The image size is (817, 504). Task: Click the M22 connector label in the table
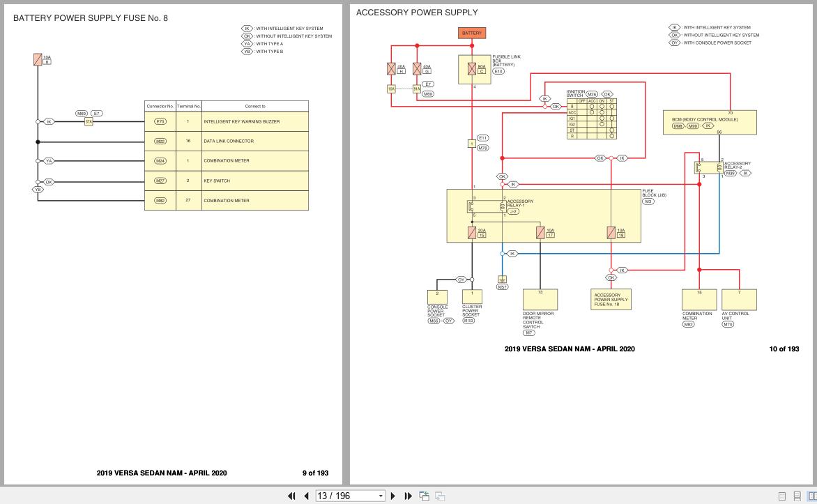coord(160,142)
